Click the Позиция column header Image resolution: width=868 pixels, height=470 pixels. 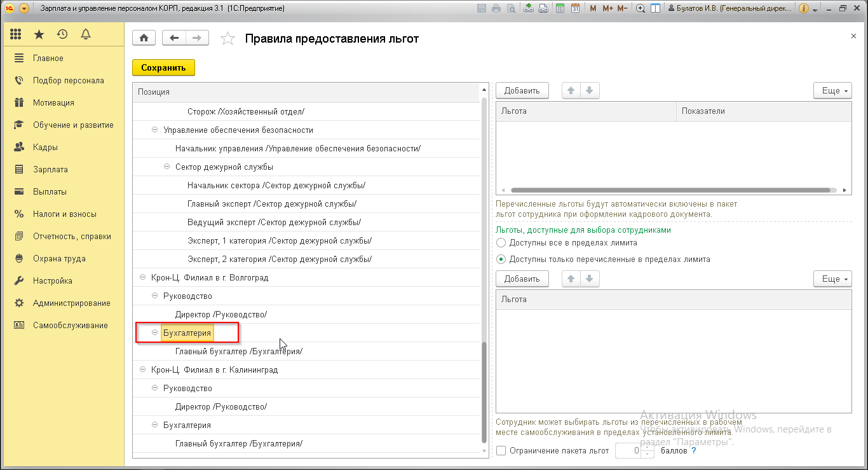306,92
